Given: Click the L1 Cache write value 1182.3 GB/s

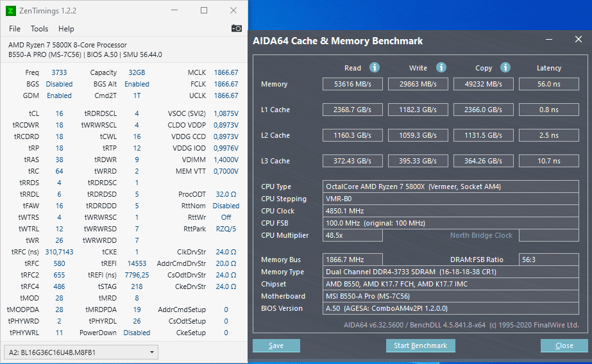Looking at the screenshot, I should pyautogui.click(x=418, y=110).
